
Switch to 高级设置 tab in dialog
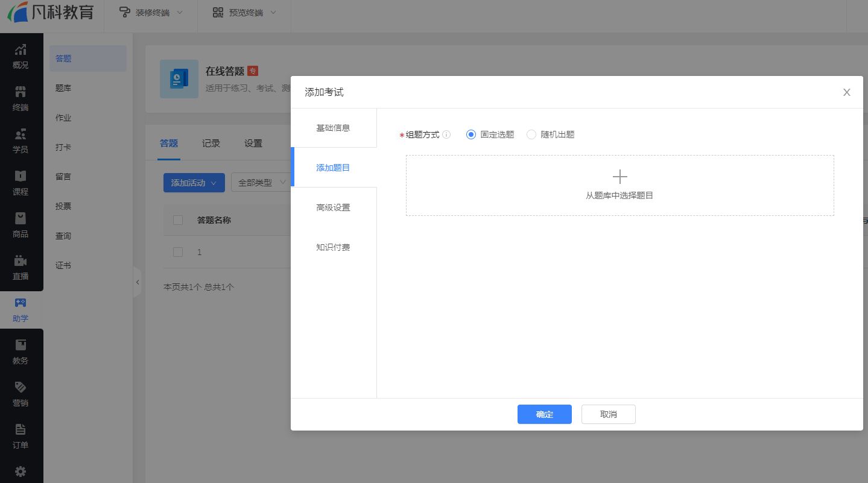click(334, 207)
